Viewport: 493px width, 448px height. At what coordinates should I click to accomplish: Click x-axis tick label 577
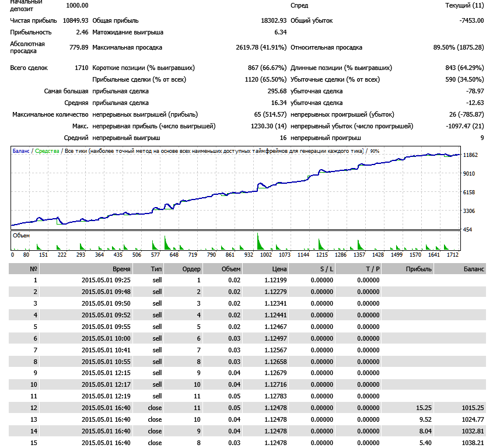tap(155, 254)
